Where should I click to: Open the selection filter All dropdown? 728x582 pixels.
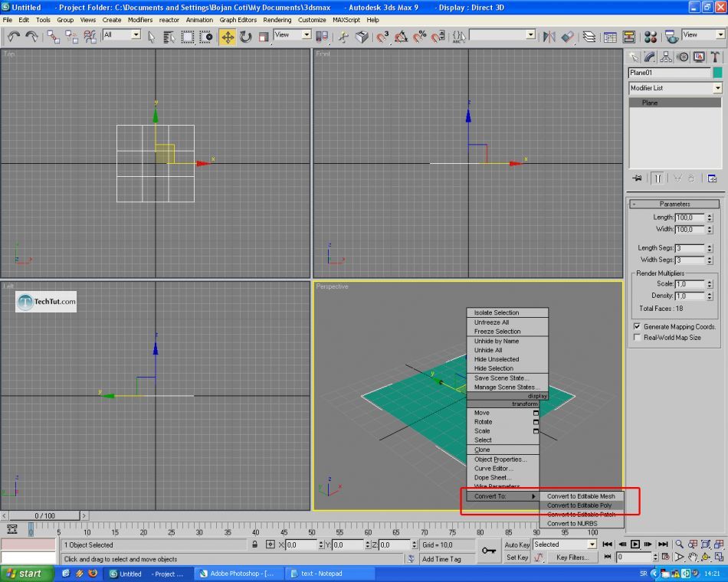pos(122,34)
